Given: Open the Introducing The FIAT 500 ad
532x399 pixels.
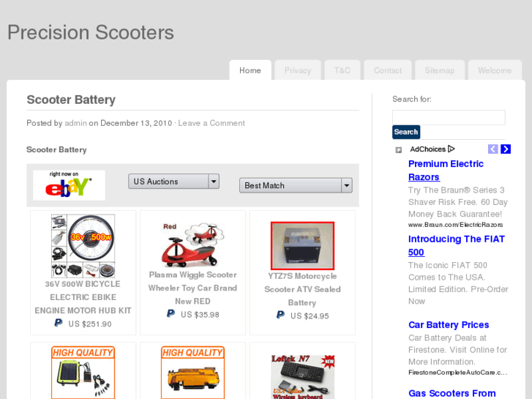Looking at the screenshot, I should (457, 245).
